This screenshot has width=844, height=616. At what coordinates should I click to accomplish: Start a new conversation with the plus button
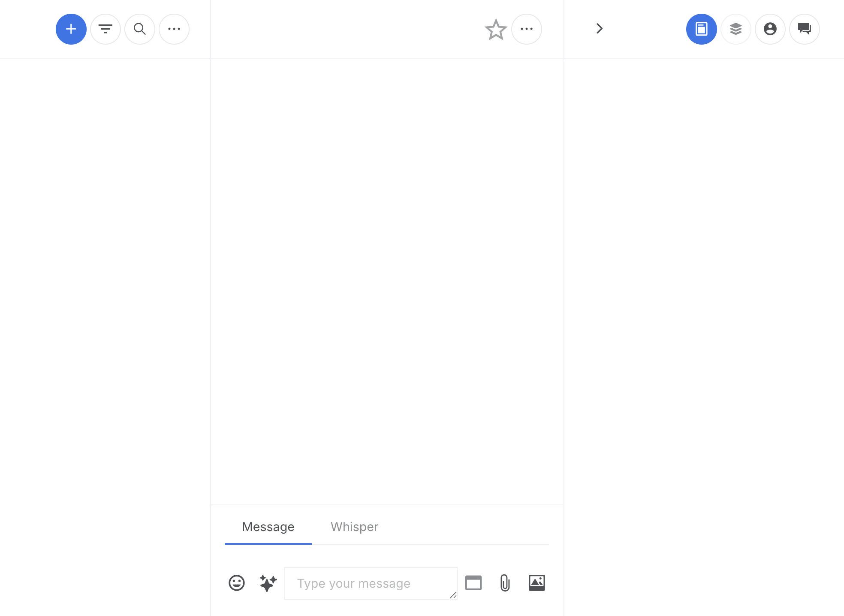[71, 29]
